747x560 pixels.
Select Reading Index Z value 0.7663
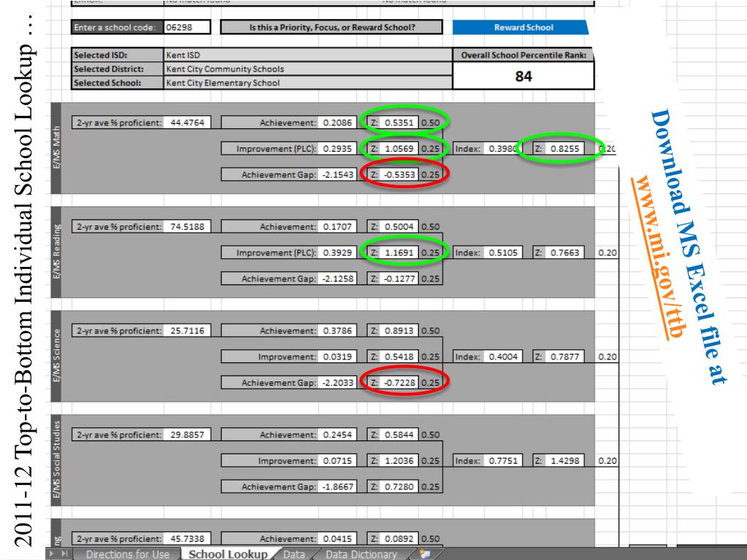565,253
